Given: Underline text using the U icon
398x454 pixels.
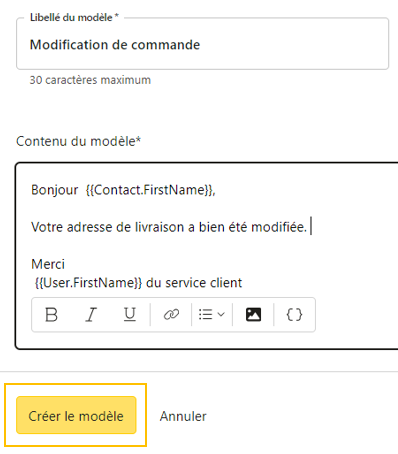Looking at the screenshot, I should point(130,314).
